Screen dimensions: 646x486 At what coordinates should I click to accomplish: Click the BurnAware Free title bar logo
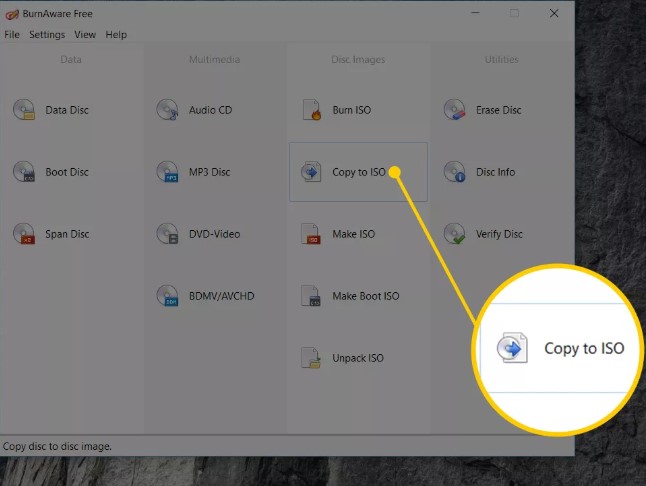click(x=12, y=14)
